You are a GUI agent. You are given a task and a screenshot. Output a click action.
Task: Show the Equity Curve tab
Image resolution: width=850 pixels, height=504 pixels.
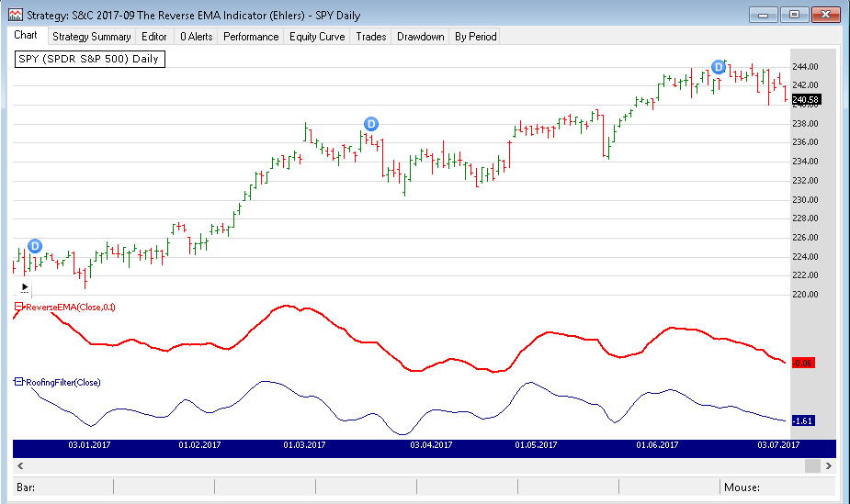(x=317, y=37)
